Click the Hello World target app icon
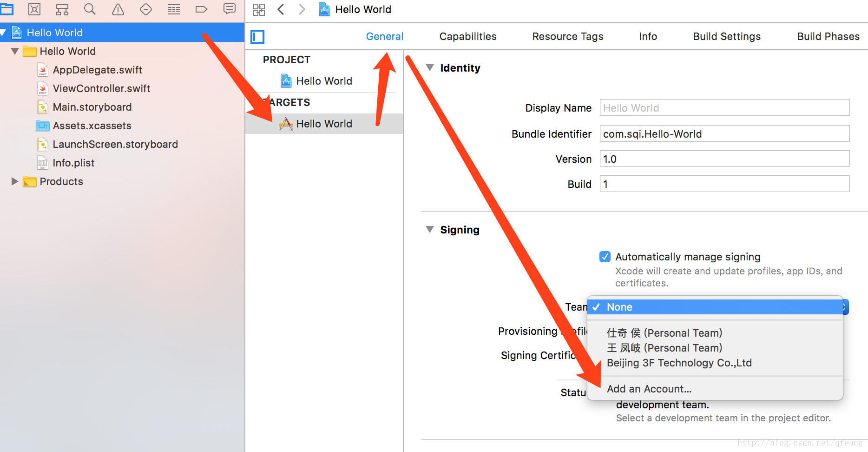The width and height of the screenshot is (868, 452). [286, 124]
